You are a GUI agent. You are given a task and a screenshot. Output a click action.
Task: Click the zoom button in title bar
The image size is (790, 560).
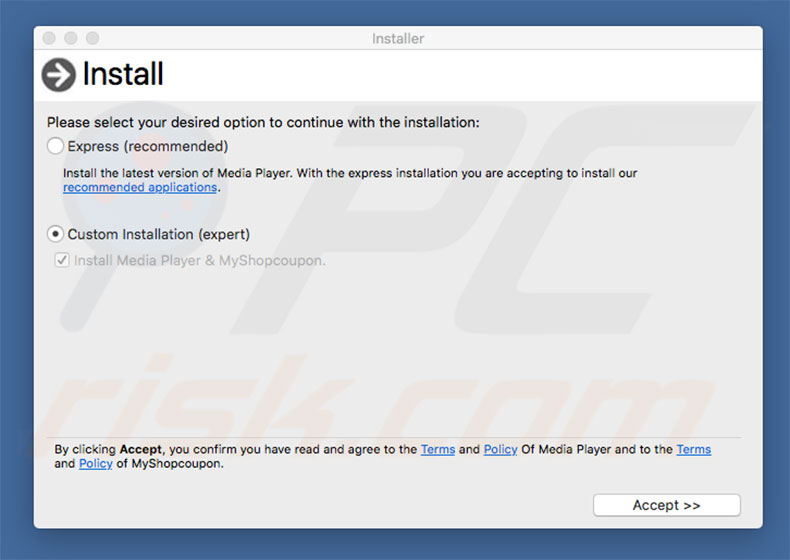(92, 38)
